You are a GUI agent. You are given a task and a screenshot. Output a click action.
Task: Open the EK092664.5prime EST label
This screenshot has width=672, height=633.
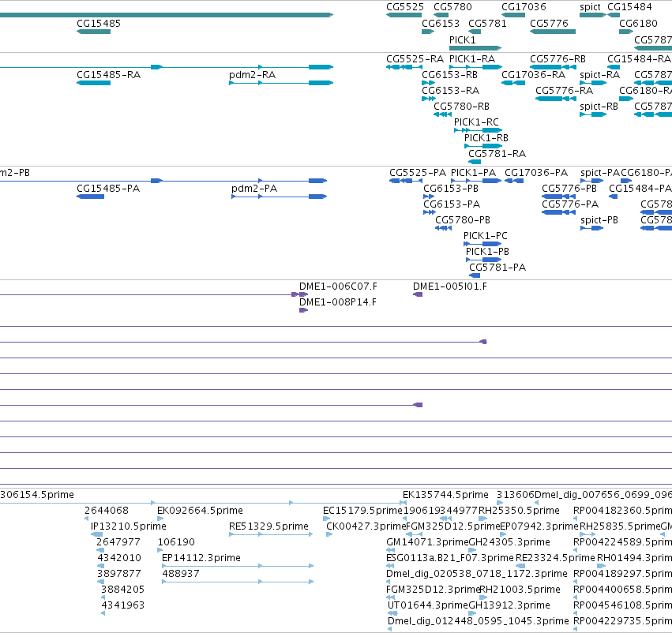tap(200, 511)
